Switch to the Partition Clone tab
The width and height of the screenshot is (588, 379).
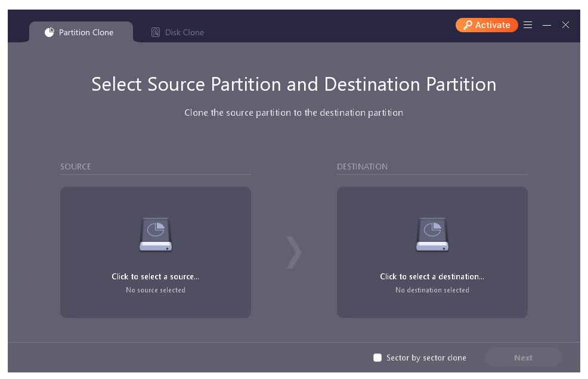(81, 32)
